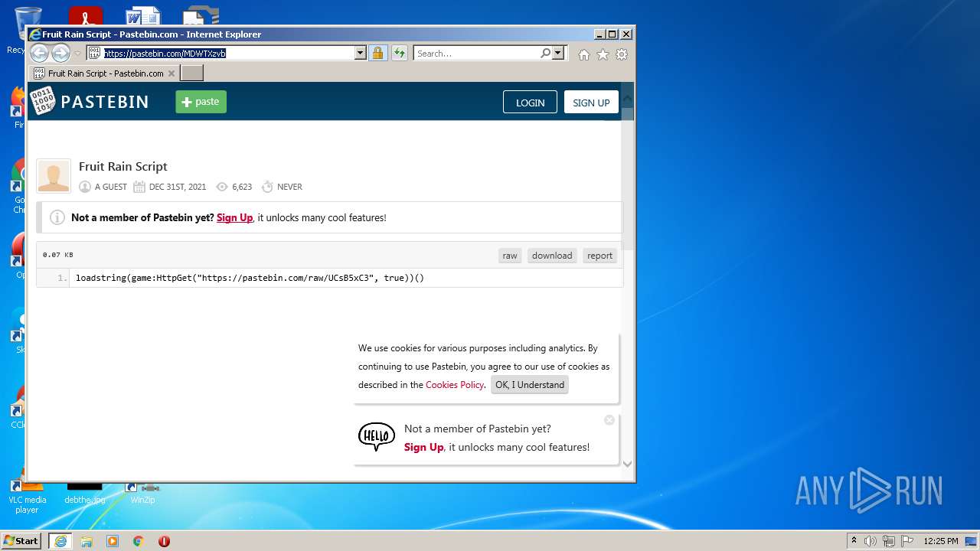
Task: Click the SIGN UP header button
Action: (x=591, y=103)
